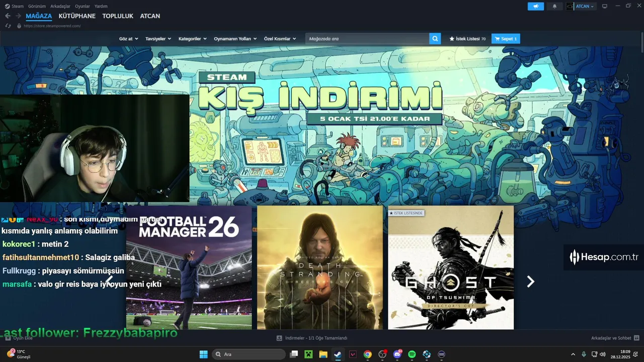
Task: Open Minecraft from the taskbar
Action: coord(308,354)
